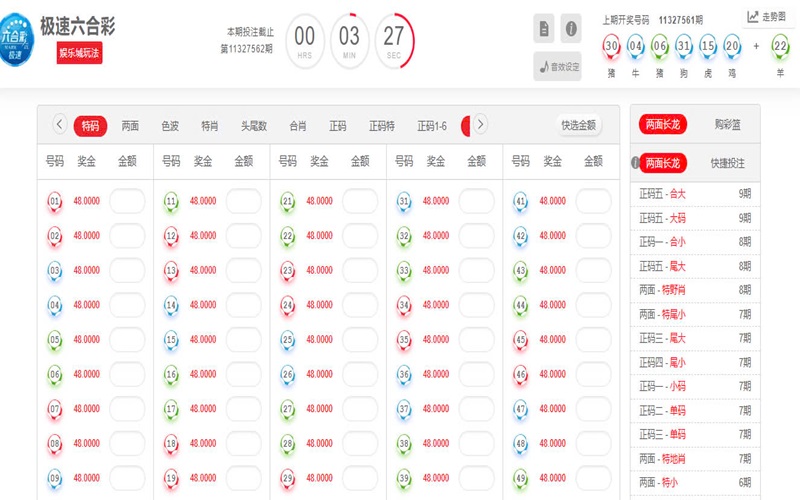The width and height of the screenshot is (800, 500).
Task: Select number ball 46
Action: point(520,374)
